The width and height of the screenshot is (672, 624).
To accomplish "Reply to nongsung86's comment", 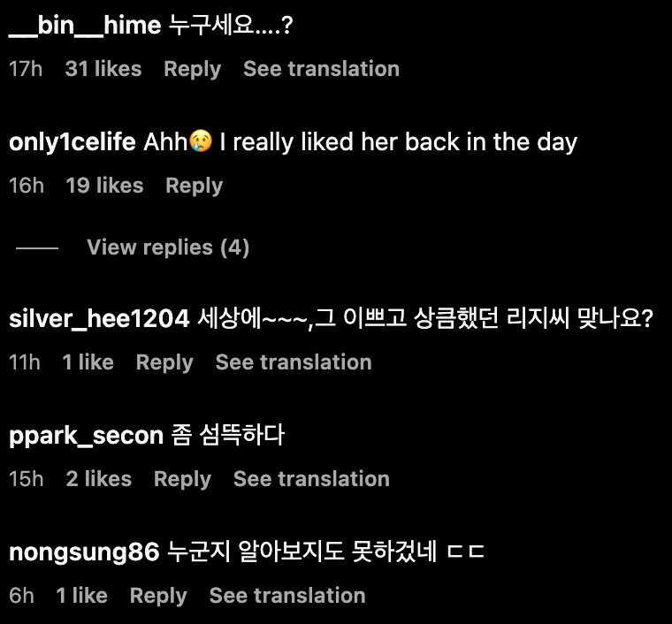I will (158, 596).
